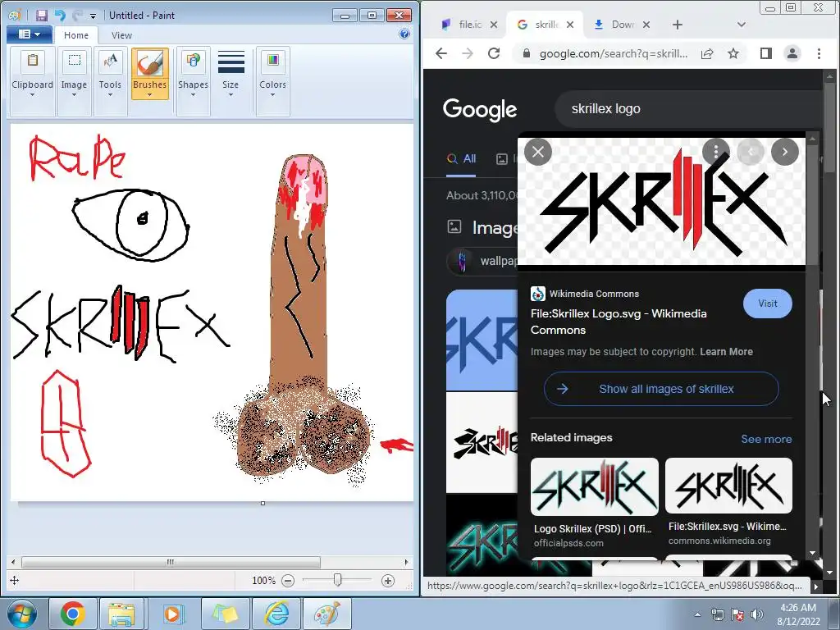Click the Size line-thickness icon

pos(231,62)
